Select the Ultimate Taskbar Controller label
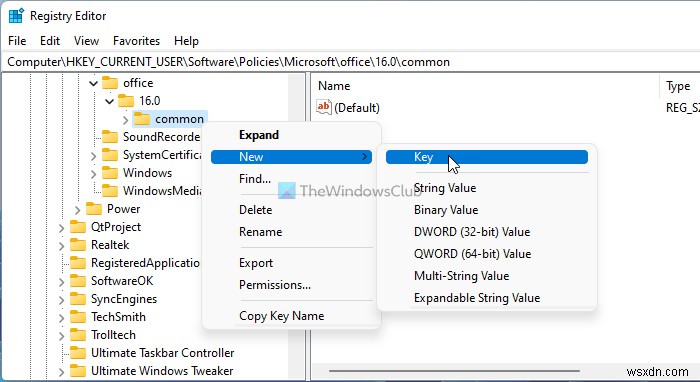The height and width of the screenshot is (382, 700). [162, 353]
